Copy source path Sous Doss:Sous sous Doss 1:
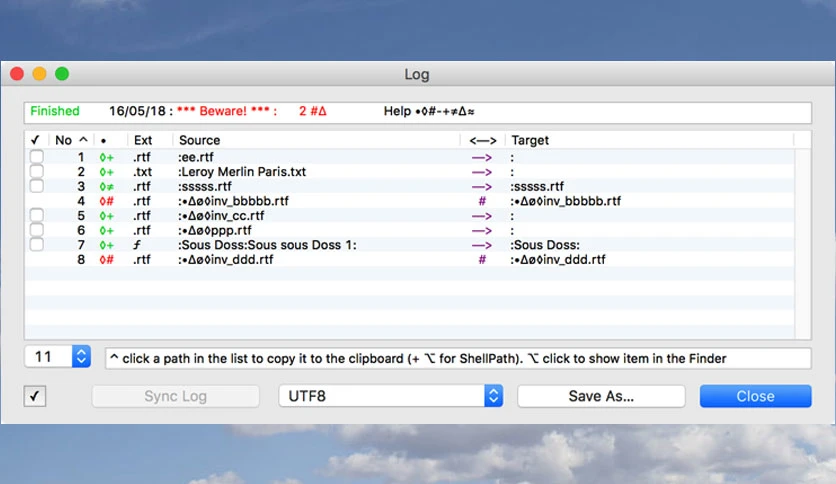Viewport: 836px width, 484px height. click(267, 245)
